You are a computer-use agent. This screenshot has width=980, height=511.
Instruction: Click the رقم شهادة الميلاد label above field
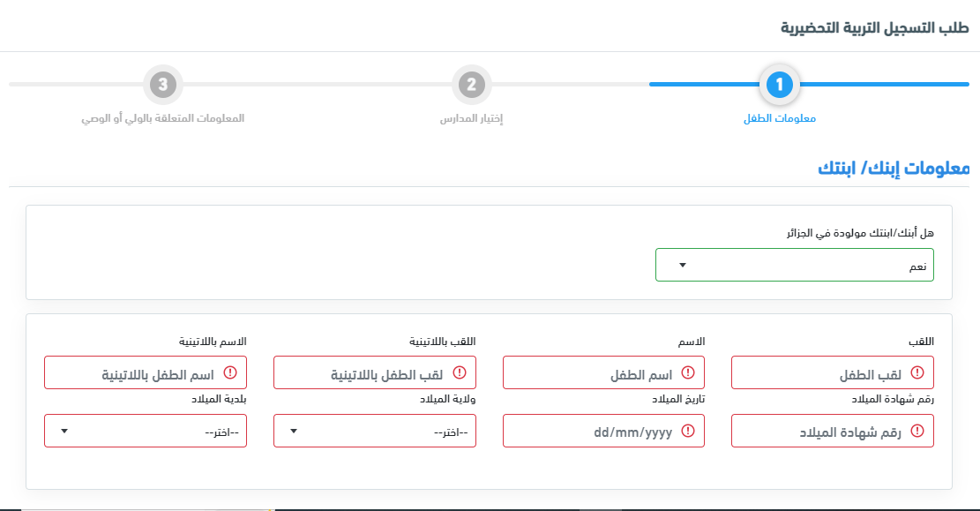893,399
